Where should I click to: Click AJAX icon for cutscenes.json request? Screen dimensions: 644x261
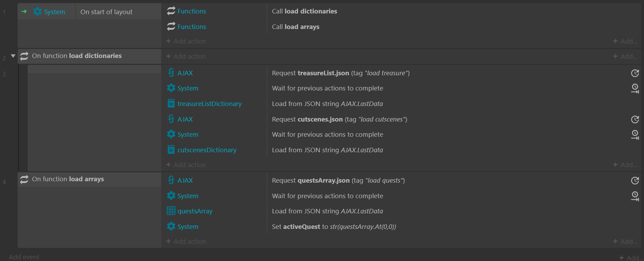coord(171,119)
